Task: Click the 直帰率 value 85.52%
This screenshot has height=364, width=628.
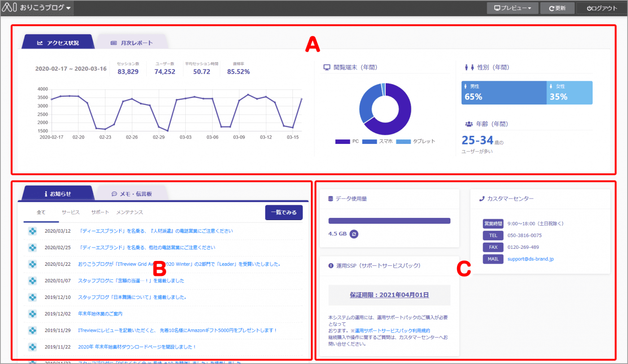Action: (238, 72)
